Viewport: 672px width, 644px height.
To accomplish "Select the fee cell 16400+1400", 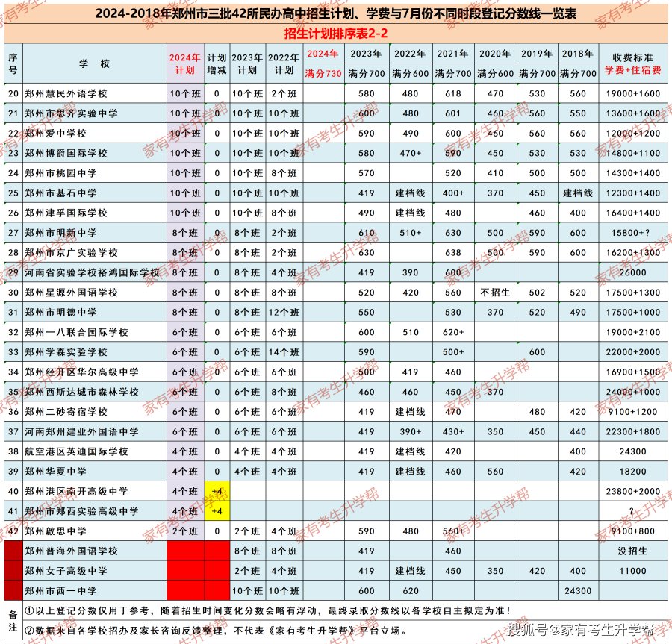I will pos(632,213).
